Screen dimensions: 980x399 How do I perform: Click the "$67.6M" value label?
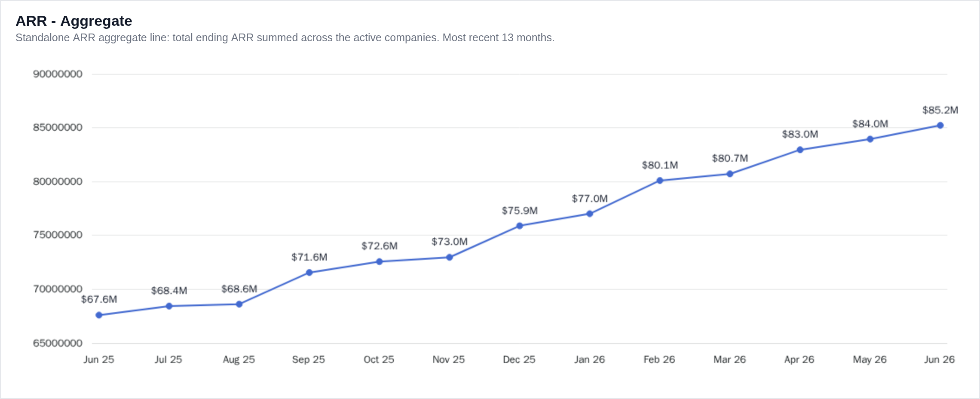(99, 299)
